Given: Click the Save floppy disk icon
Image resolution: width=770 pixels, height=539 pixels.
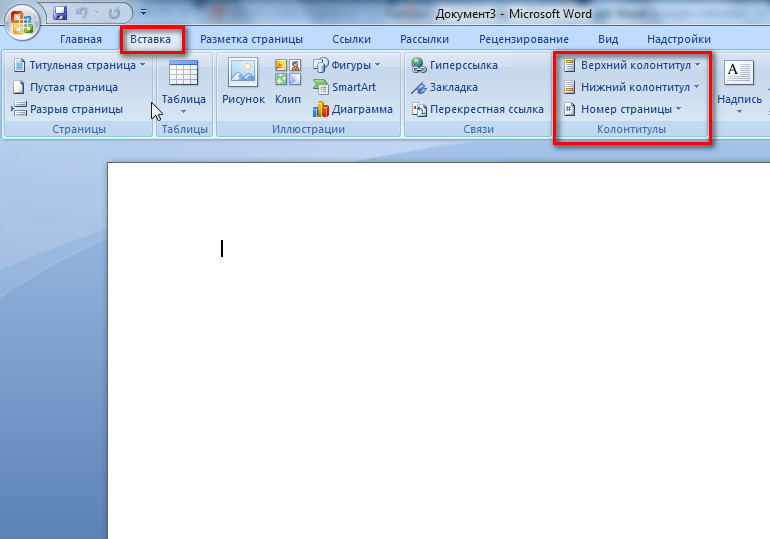Looking at the screenshot, I should tap(60, 13).
